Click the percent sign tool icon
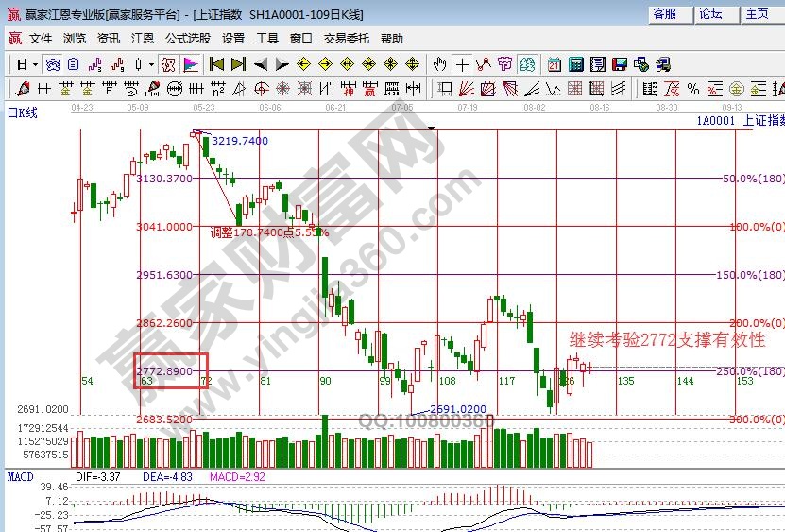The image size is (785, 532). [693, 90]
